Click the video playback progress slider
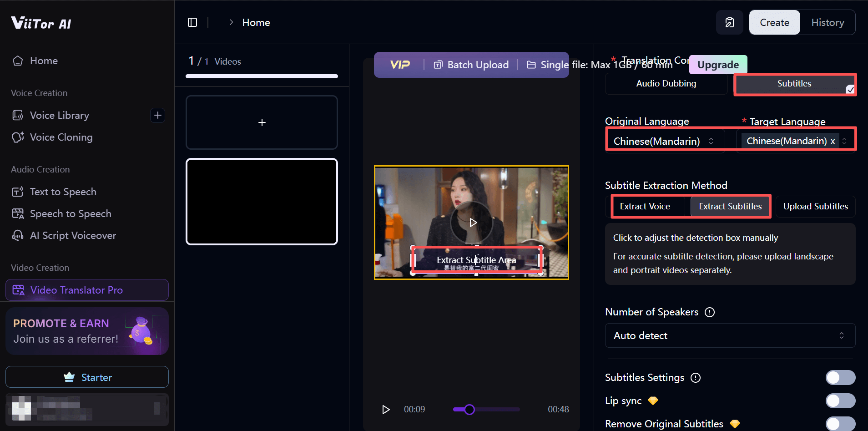Image resolution: width=868 pixels, height=431 pixels. [x=486, y=409]
